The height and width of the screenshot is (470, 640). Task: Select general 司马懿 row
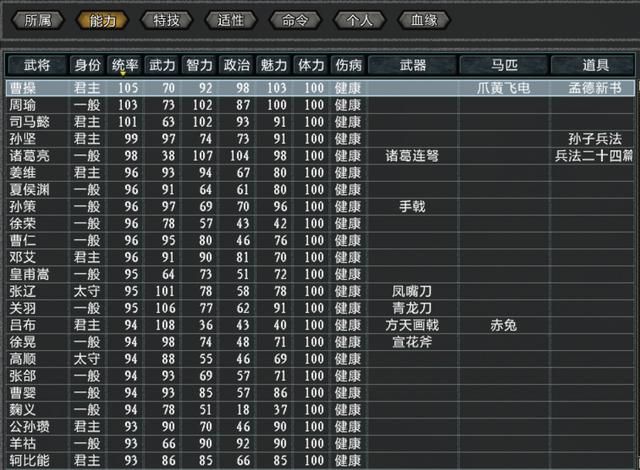320,122
